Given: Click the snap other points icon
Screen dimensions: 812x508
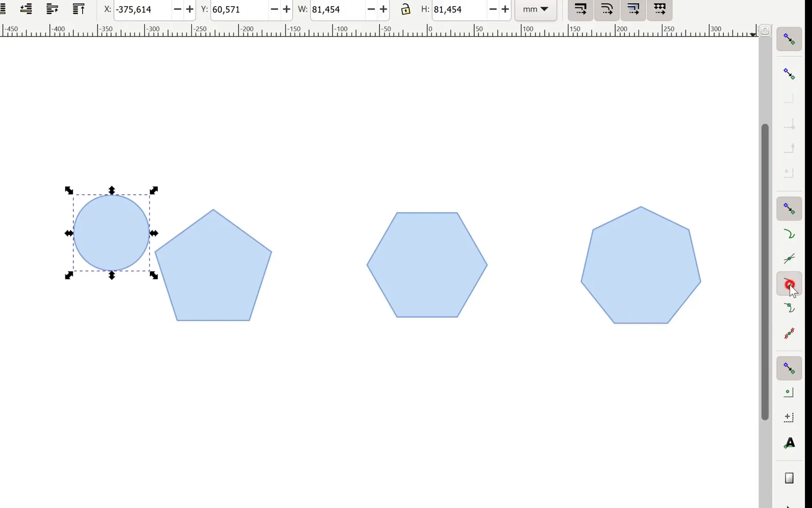Looking at the screenshot, I should point(789,368).
